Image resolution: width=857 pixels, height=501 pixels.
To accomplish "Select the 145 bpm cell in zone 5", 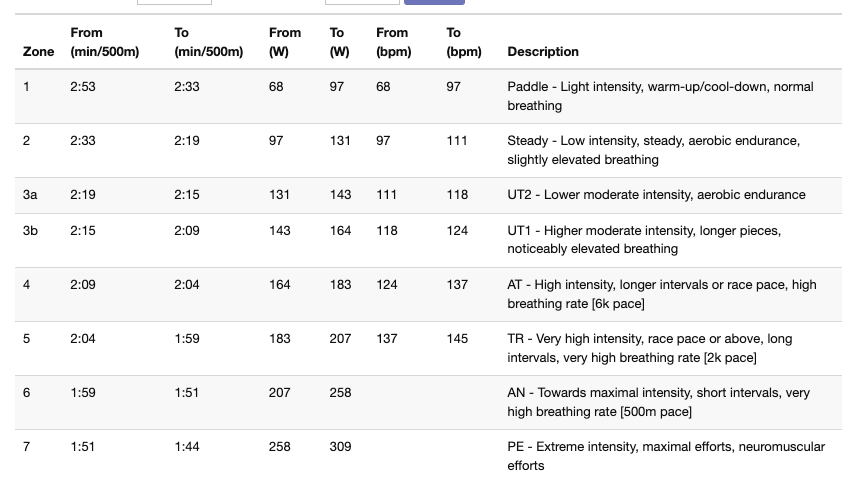I will coord(457,339).
